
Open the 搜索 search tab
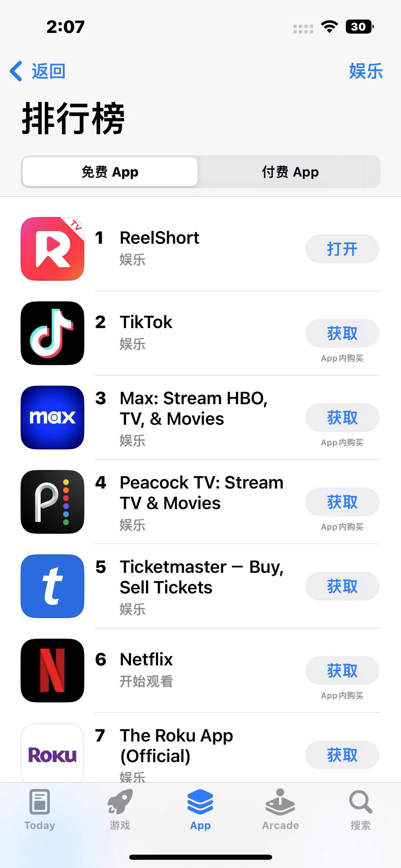click(361, 810)
